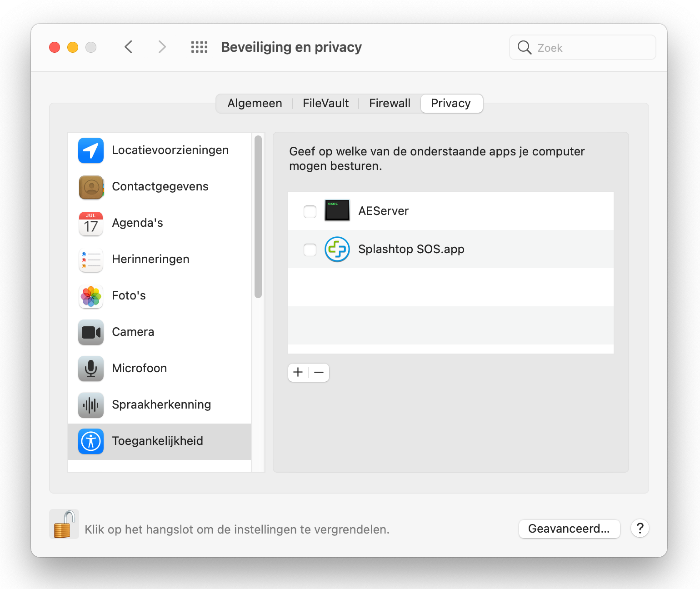This screenshot has height=589, width=700.
Task: Click the sidebar list scrollbar
Action: tap(258, 217)
